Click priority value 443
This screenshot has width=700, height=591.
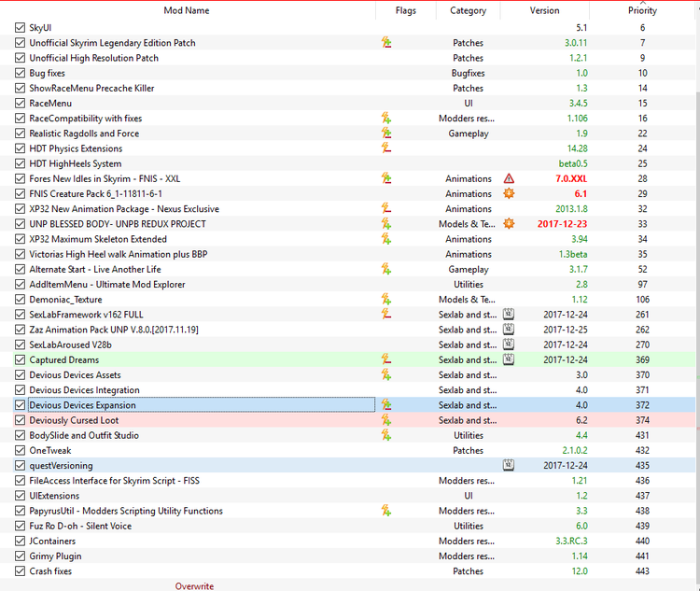coord(642,570)
